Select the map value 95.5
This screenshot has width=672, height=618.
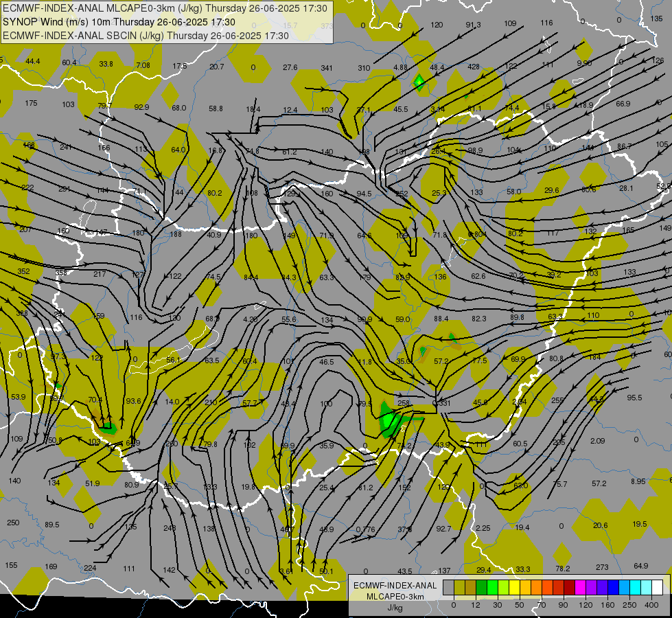click(x=634, y=398)
